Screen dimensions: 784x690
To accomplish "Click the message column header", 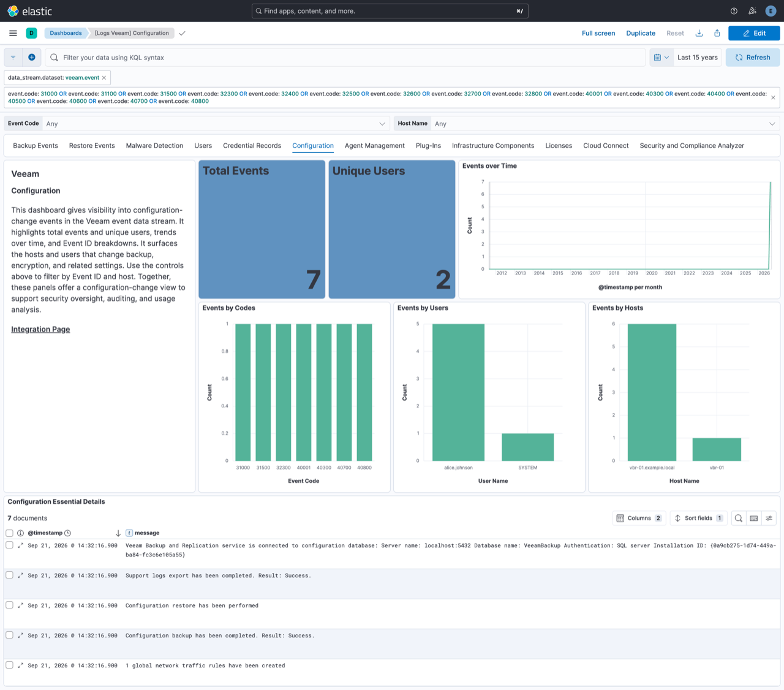I will click(x=147, y=533).
